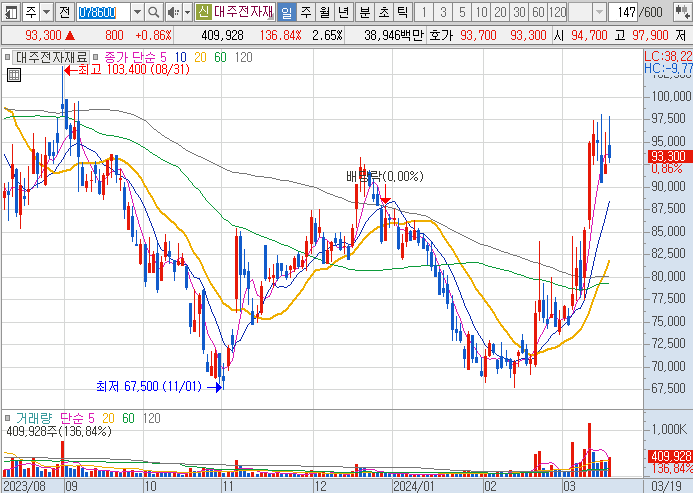Select the 5 interval button in top toolbar

[x=462, y=12]
